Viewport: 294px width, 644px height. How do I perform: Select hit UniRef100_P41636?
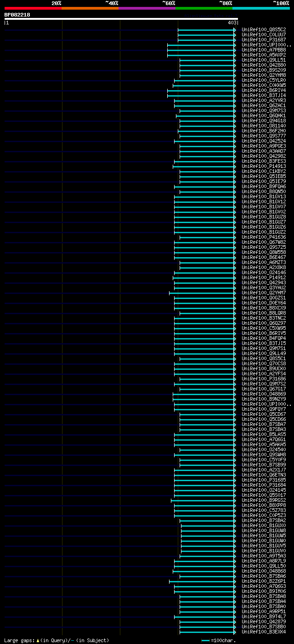(264, 237)
